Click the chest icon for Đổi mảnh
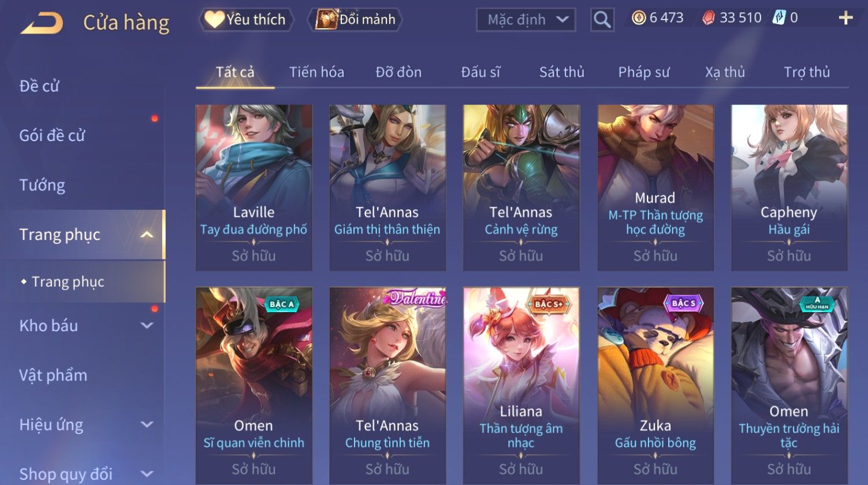868x485 pixels. pyautogui.click(x=326, y=20)
